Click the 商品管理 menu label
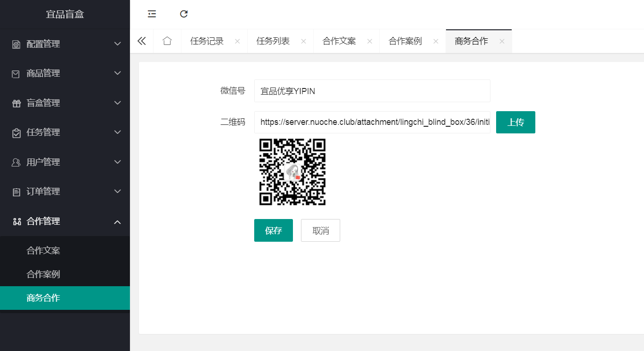Viewport: 644px width, 351px height. (43, 73)
